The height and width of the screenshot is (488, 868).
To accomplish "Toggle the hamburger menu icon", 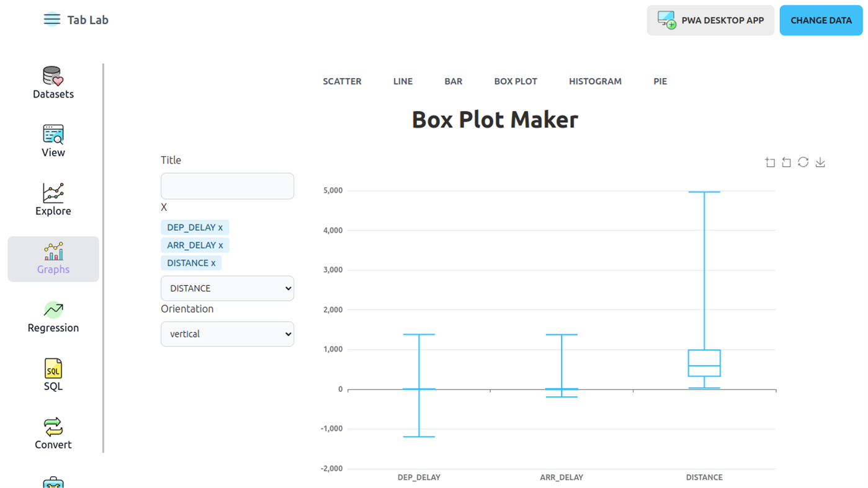I will point(52,20).
